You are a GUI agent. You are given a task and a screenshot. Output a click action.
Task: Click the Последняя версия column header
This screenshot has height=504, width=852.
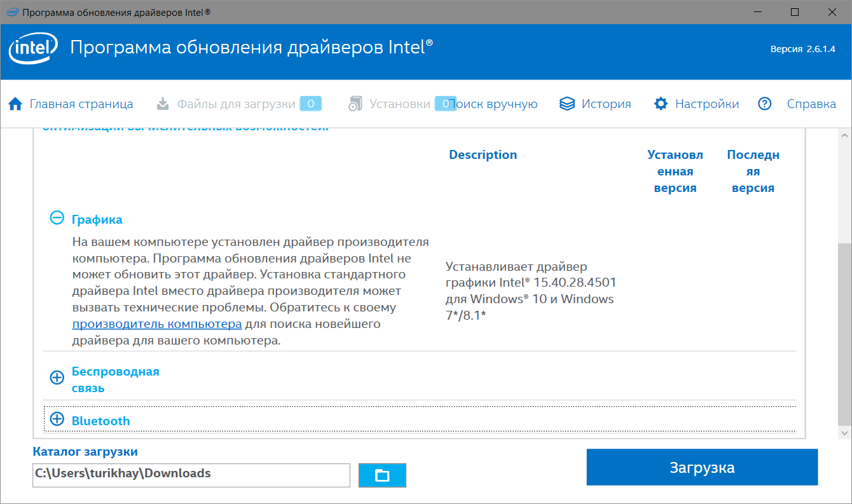(753, 172)
